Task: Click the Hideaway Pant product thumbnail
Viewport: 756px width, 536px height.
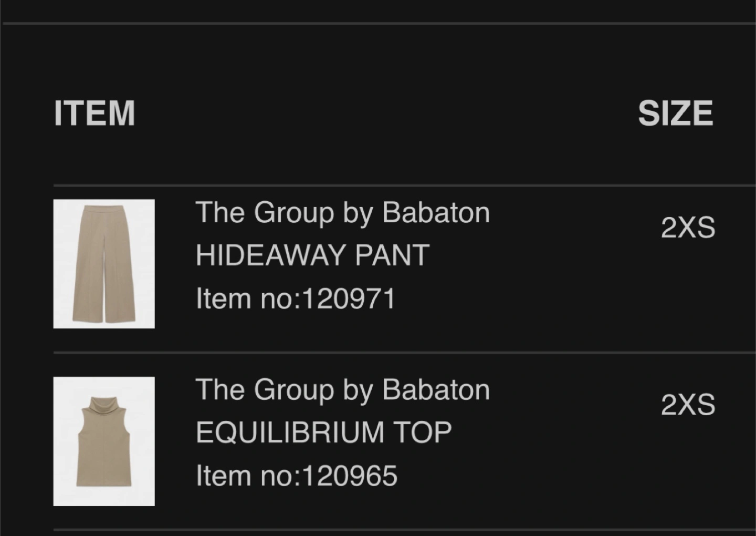Action: pos(104,264)
